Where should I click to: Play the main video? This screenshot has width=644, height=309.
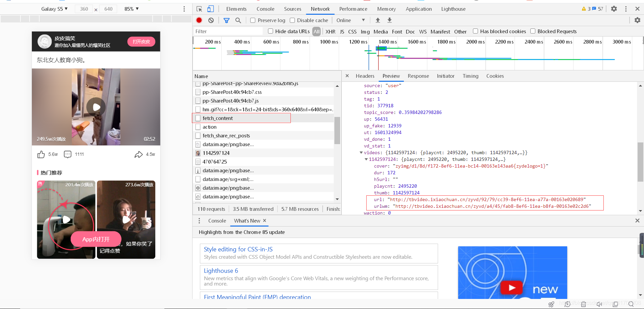[96, 107]
